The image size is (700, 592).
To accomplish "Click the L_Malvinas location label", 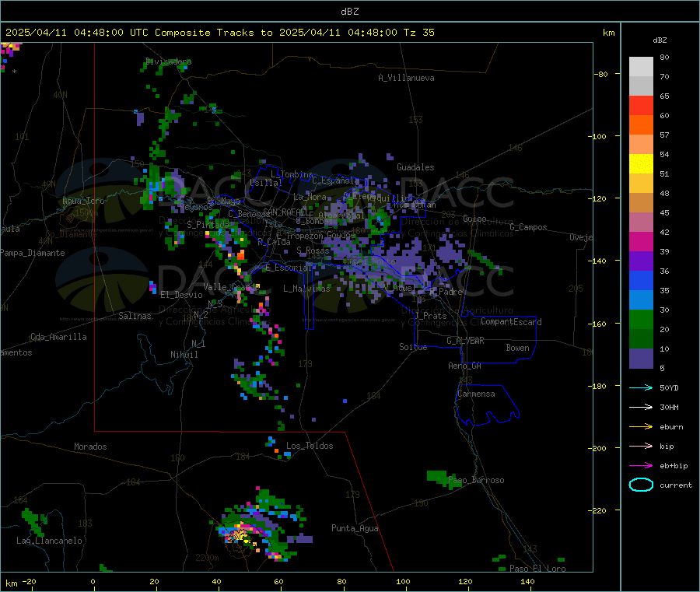I will pyautogui.click(x=306, y=289).
